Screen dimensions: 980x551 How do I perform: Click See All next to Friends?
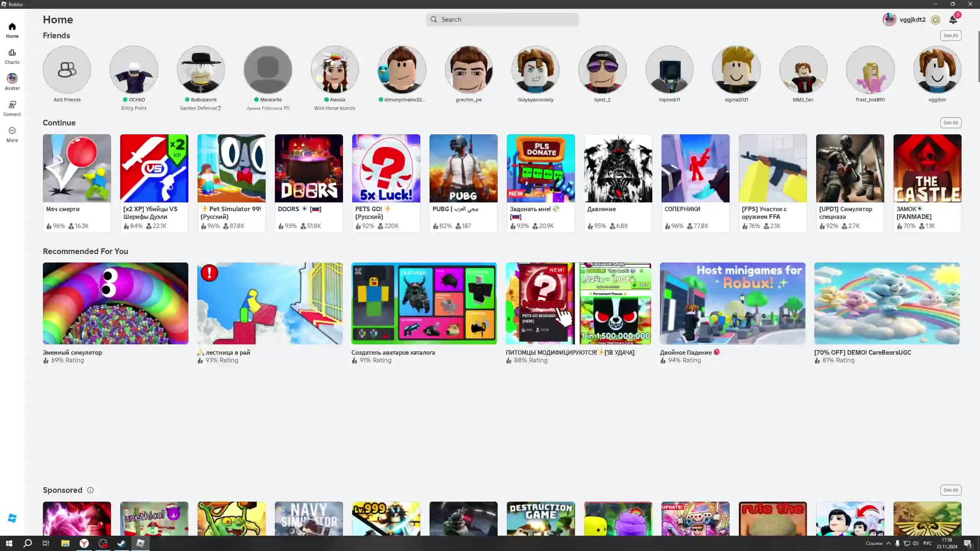(x=951, y=36)
